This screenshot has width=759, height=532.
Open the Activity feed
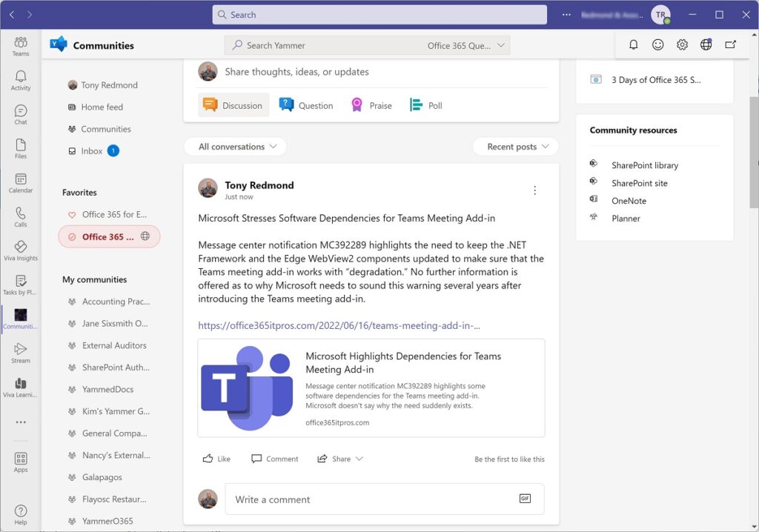tap(20, 80)
